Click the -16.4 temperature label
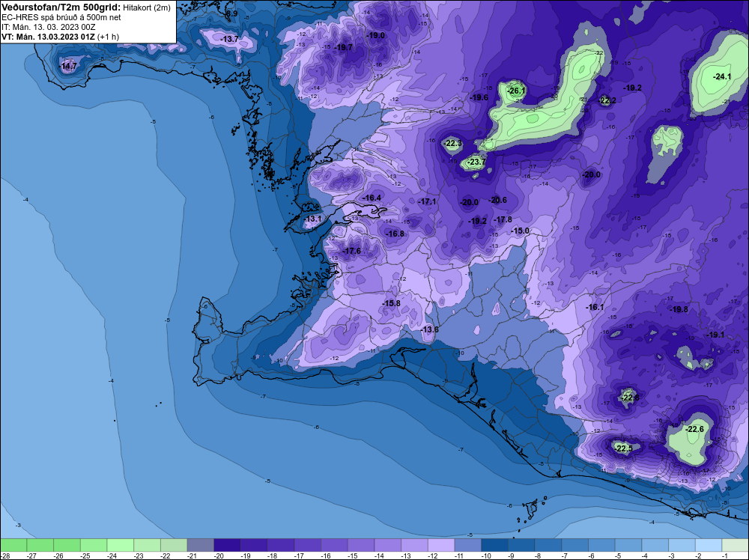Image resolution: width=749 pixels, height=560 pixels. coord(372,198)
